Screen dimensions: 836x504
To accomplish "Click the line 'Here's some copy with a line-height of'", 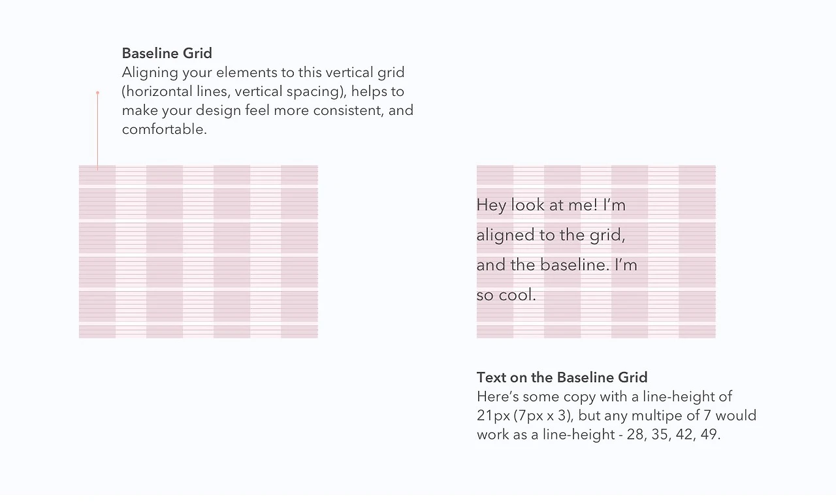I will click(605, 396).
